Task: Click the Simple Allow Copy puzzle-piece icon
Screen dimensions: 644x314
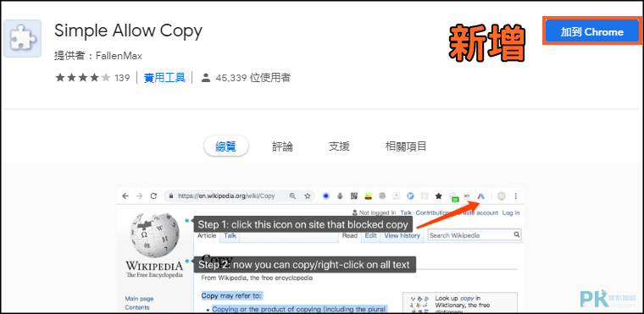Action: [x=22, y=38]
